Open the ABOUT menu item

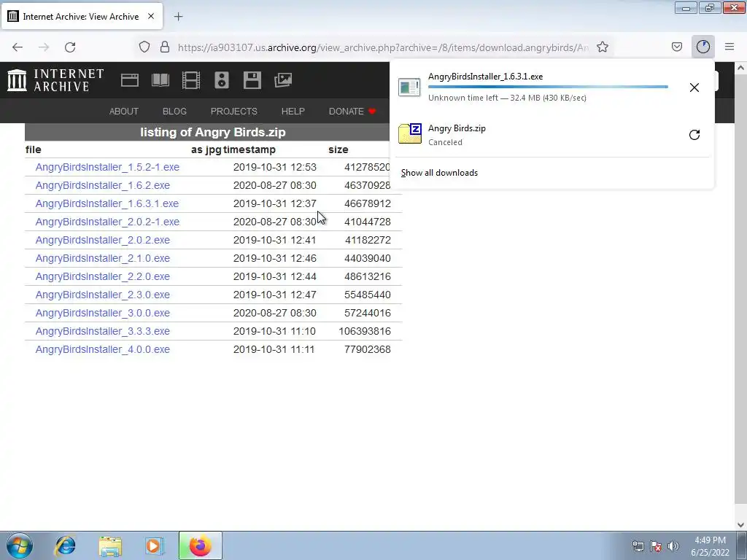tap(124, 112)
